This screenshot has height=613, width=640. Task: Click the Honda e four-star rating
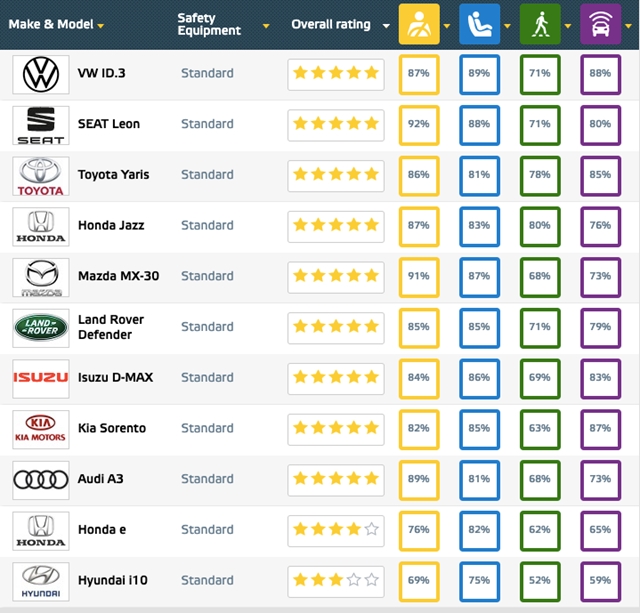335,530
